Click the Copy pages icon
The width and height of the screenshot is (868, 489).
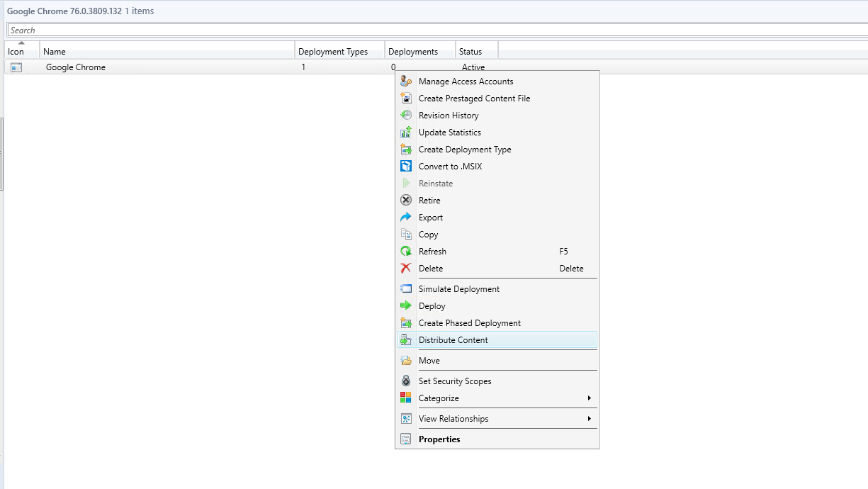(x=406, y=235)
